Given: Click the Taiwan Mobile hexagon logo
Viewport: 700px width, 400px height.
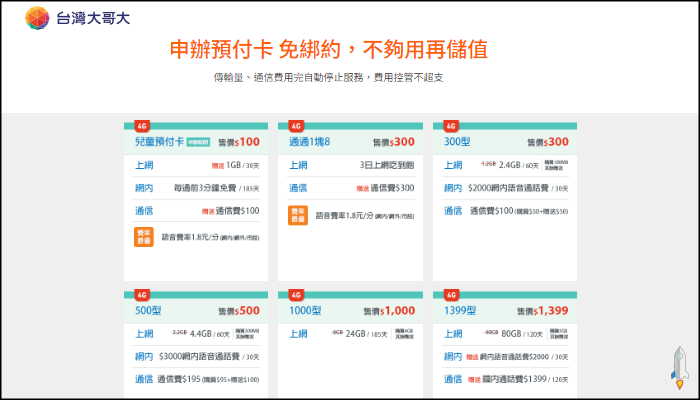Looking at the screenshot, I should pyautogui.click(x=37, y=18).
